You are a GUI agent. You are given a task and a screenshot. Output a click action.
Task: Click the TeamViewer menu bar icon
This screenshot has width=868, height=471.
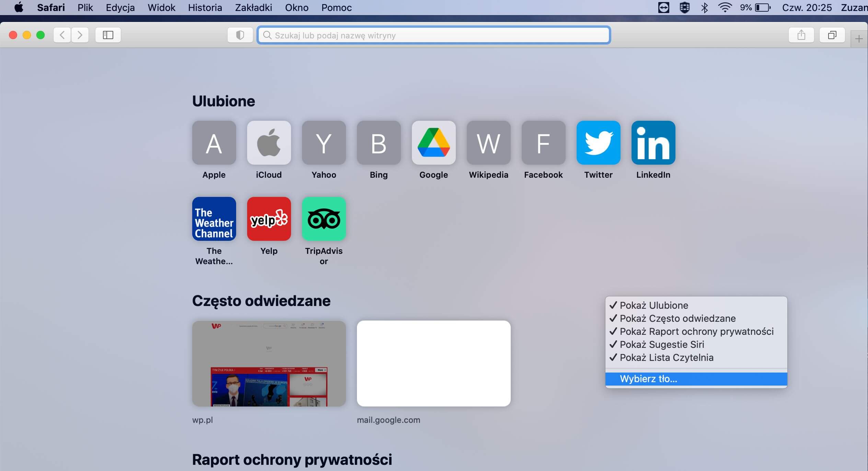[663, 8]
